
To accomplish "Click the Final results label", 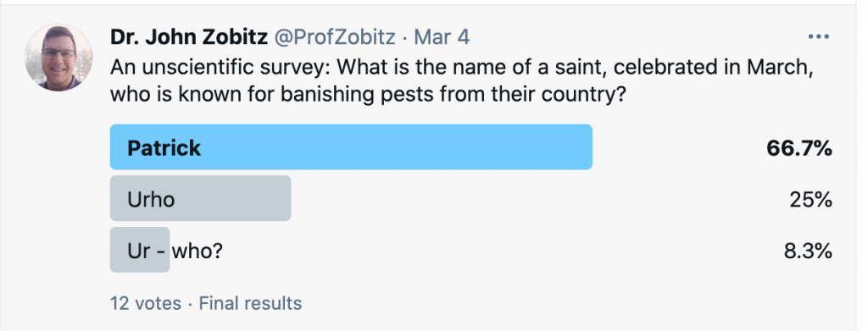I will point(250,303).
